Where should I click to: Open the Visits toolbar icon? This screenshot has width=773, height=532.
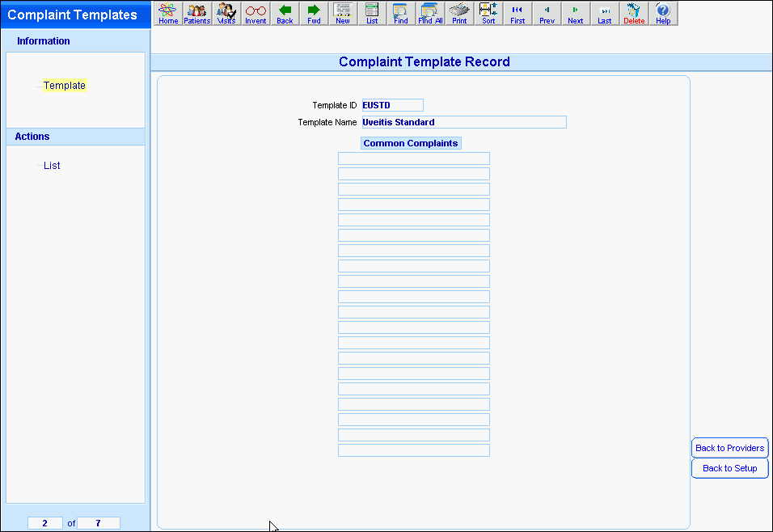click(x=226, y=13)
